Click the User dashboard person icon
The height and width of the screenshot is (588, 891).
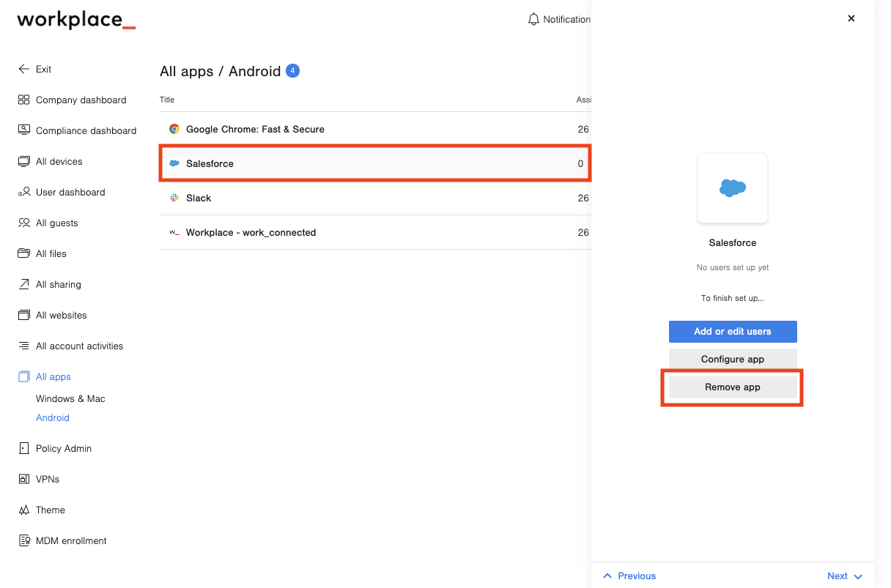[23, 192]
